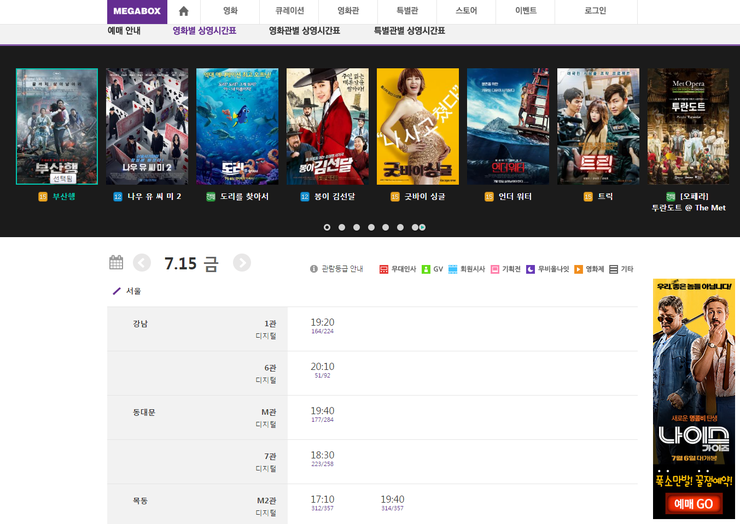Image resolution: width=740 pixels, height=524 pixels.
Task: Click the 15 rating badge beside 부산행
Action: 43,197
